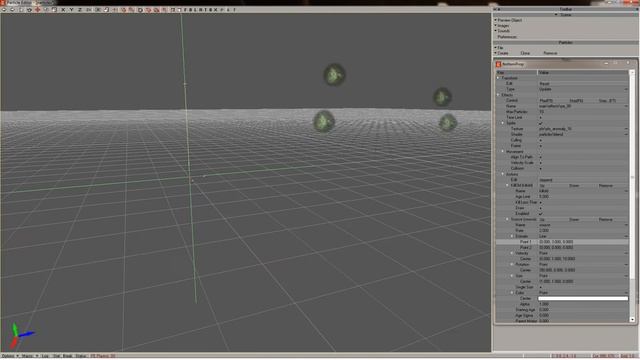Screen dimensions: 640x360
Task: Select the red Move tool icon
Action: click(38, 9)
